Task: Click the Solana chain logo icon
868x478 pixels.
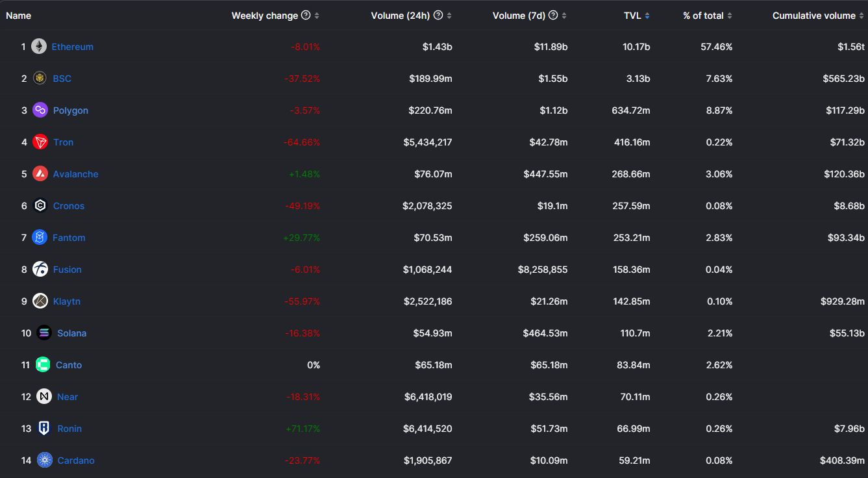Action: click(44, 333)
